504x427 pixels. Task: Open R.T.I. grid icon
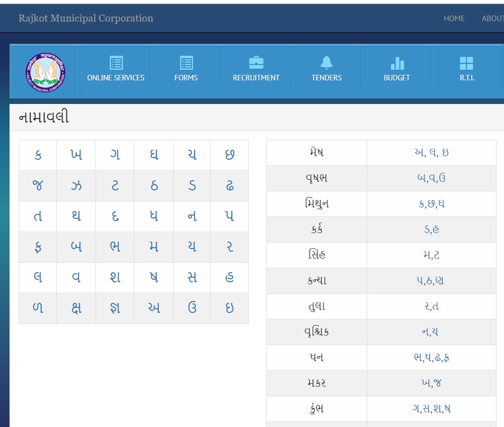coord(466,63)
